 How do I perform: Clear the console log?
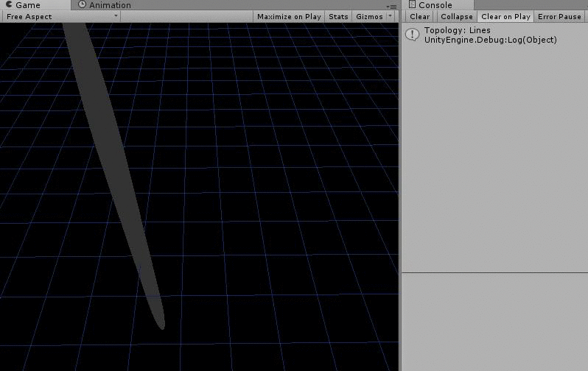[x=419, y=16]
